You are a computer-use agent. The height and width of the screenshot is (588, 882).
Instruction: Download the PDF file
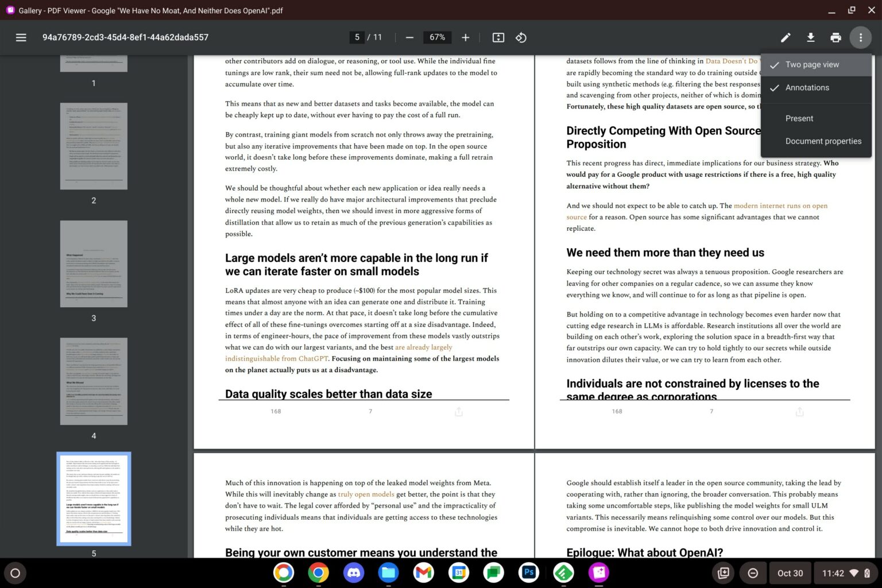pyautogui.click(x=811, y=37)
